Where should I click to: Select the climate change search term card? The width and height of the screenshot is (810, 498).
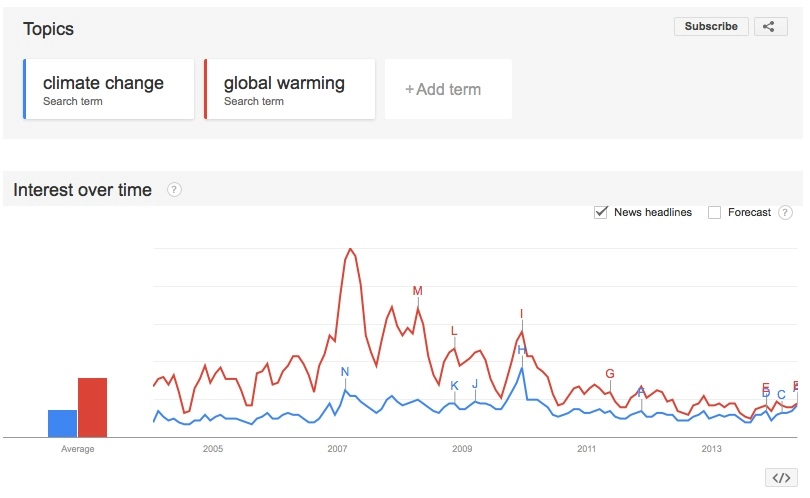[x=109, y=89]
